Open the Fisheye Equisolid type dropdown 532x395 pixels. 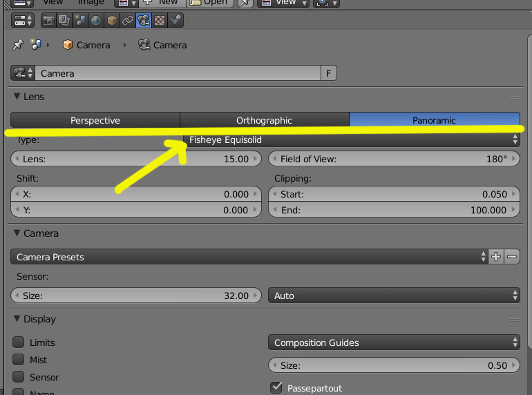coord(352,139)
